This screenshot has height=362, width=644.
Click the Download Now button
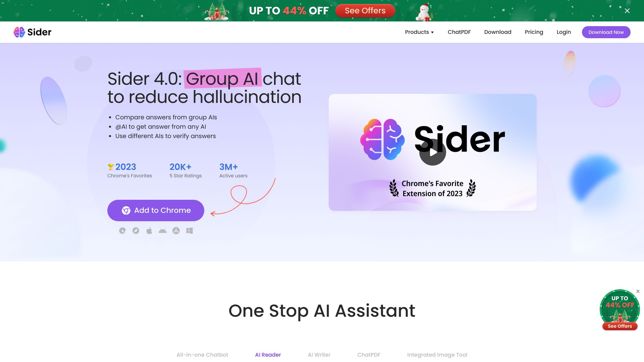tap(606, 32)
